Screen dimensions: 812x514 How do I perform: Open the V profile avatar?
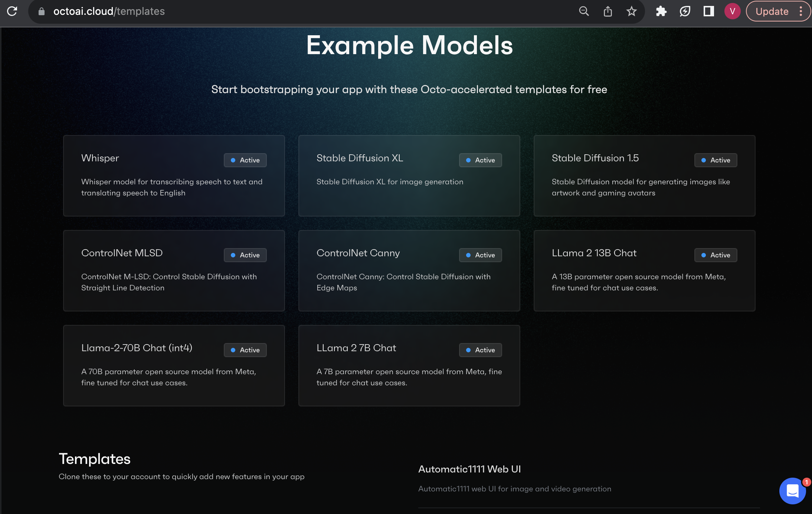tap(732, 11)
